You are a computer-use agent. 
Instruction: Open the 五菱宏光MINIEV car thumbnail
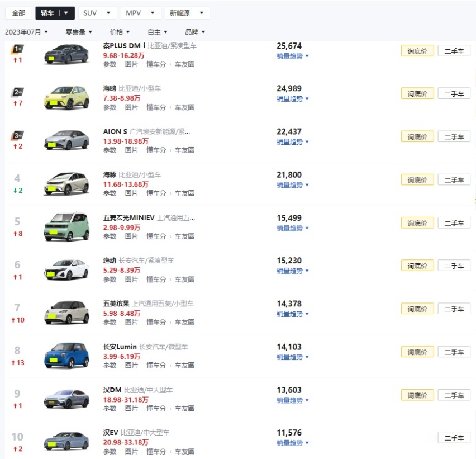pyautogui.click(x=66, y=226)
